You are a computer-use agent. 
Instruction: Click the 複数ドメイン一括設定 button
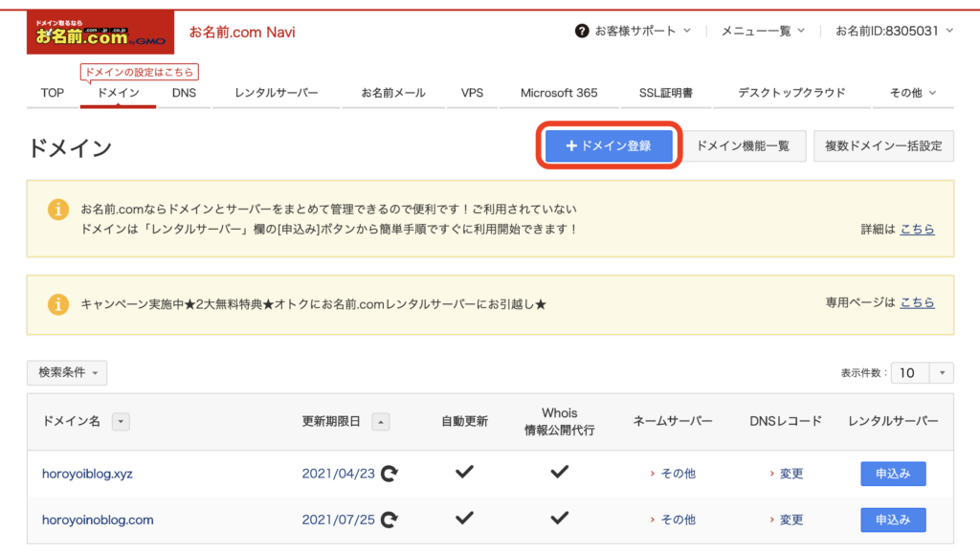pos(883,146)
